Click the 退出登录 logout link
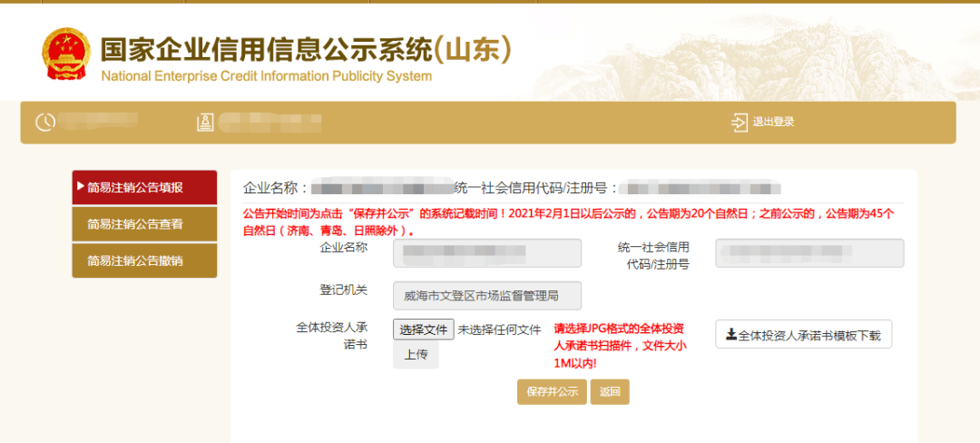 coord(773,123)
